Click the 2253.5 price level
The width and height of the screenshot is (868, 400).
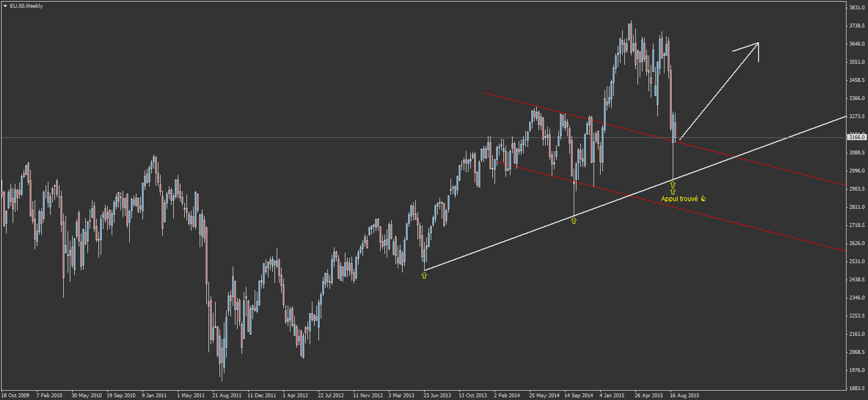(x=857, y=316)
